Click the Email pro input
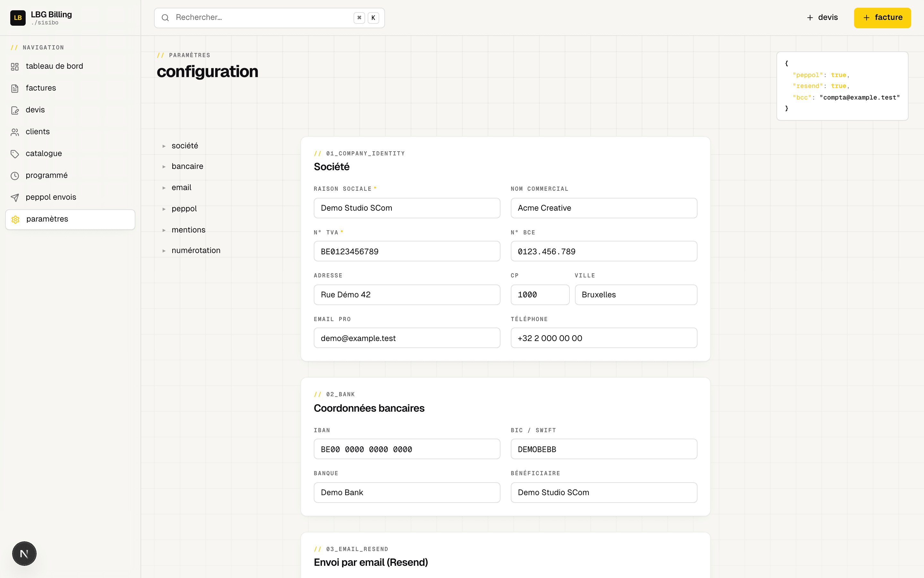This screenshot has width=924, height=578. click(406, 338)
